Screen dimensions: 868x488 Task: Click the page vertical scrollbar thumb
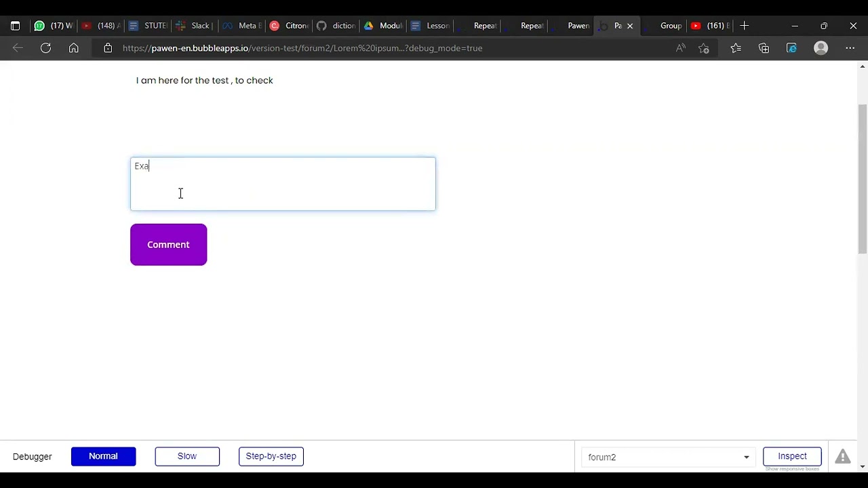[x=863, y=180]
